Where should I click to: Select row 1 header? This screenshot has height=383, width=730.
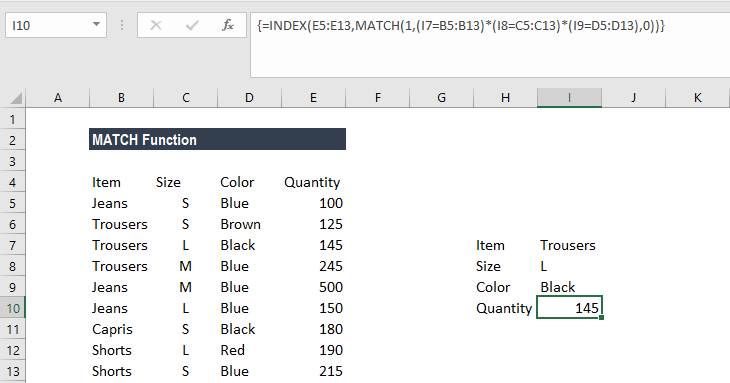pyautogui.click(x=13, y=119)
